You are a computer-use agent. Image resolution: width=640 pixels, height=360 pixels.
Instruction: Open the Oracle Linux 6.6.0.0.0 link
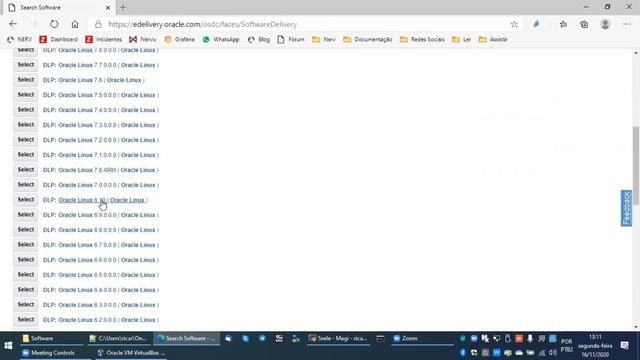pos(108,260)
